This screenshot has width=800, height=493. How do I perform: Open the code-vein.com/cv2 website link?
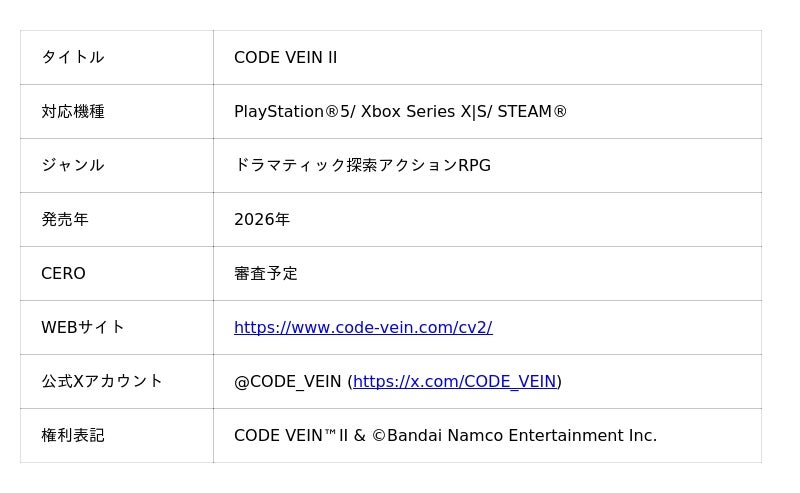(x=363, y=327)
